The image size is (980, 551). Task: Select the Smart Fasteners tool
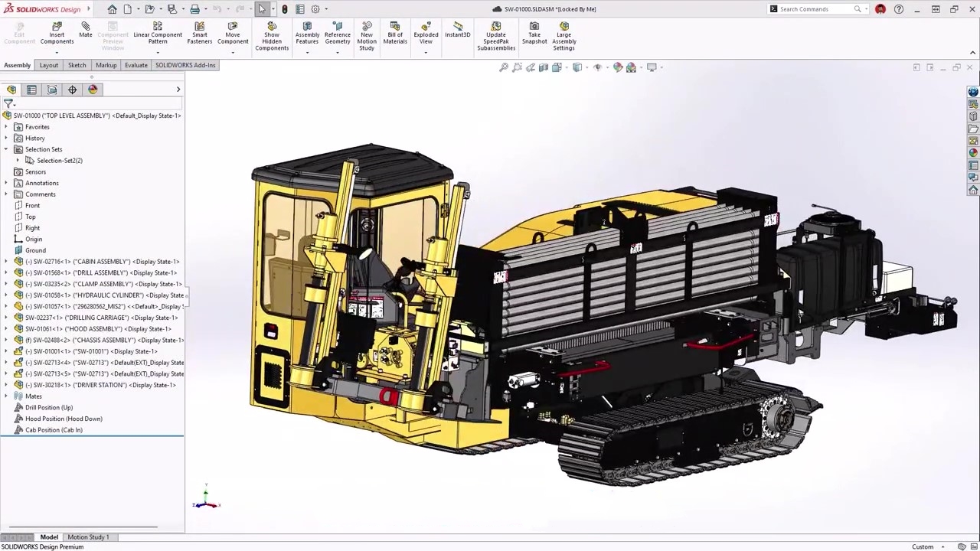click(199, 34)
